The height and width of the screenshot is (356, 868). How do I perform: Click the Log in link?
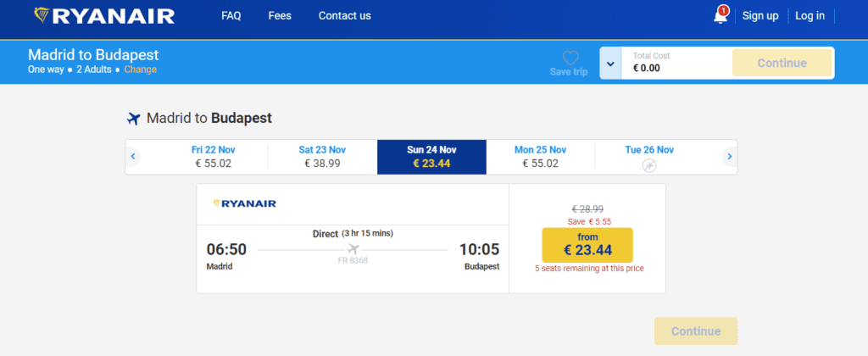tap(810, 16)
